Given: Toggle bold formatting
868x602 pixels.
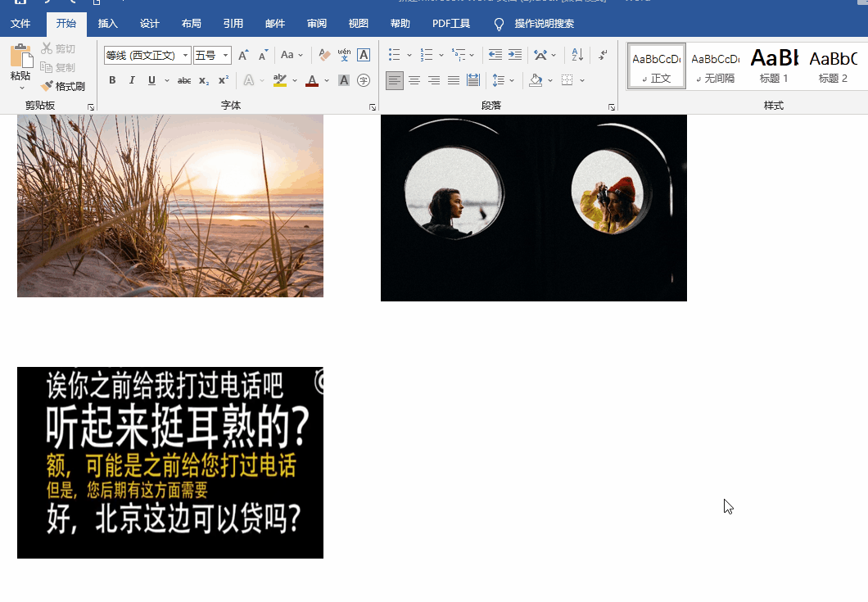Looking at the screenshot, I should [x=112, y=80].
